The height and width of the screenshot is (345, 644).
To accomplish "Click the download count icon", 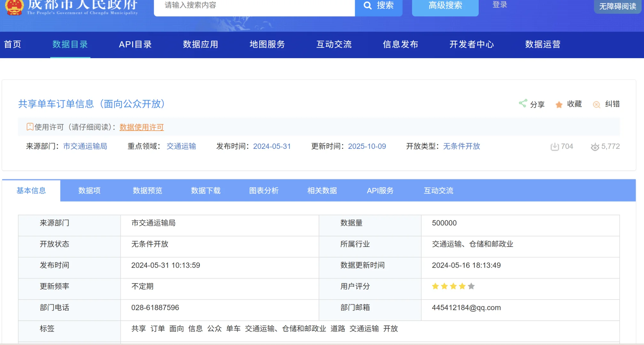I will (555, 147).
